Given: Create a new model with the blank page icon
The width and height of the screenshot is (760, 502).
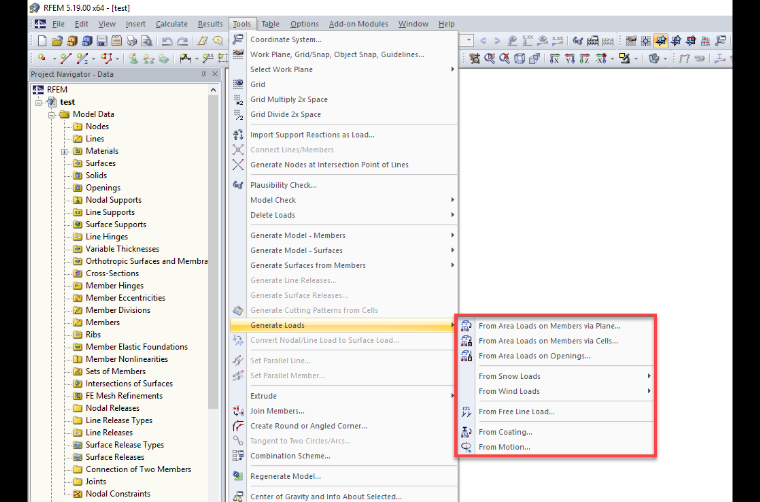Looking at the screenshot, I should 42,41.
